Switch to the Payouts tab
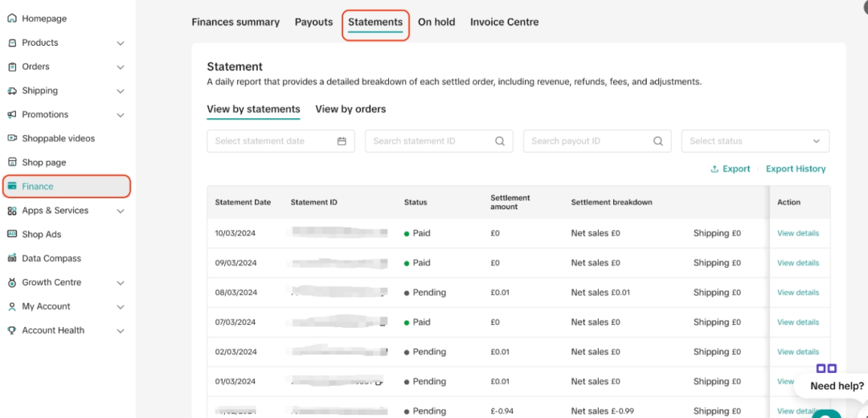This screenshot has height=418, width=868. 314,23
